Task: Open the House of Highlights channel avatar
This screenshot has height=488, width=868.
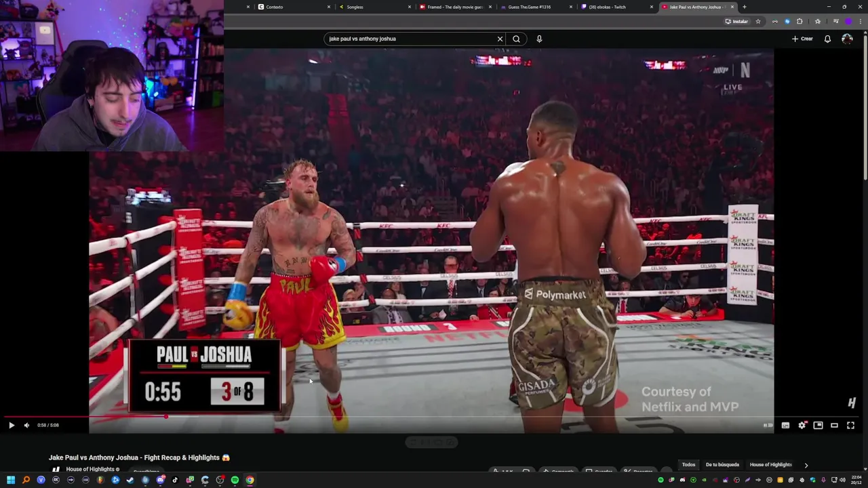Action: click(56, 469)
